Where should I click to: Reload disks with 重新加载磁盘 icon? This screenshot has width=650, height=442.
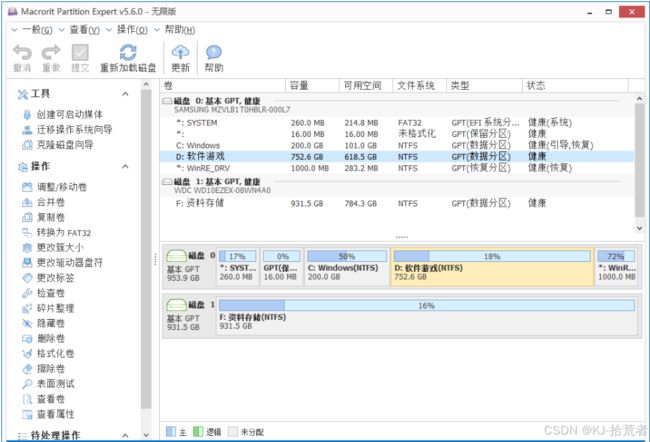(x=128, y=53)
